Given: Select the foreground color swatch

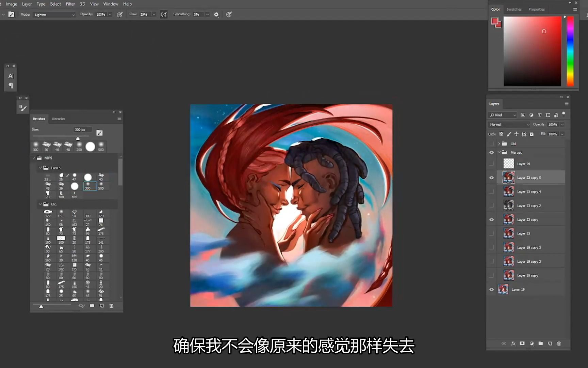Looking at the screenshot, I should click(x=495, y=21).
